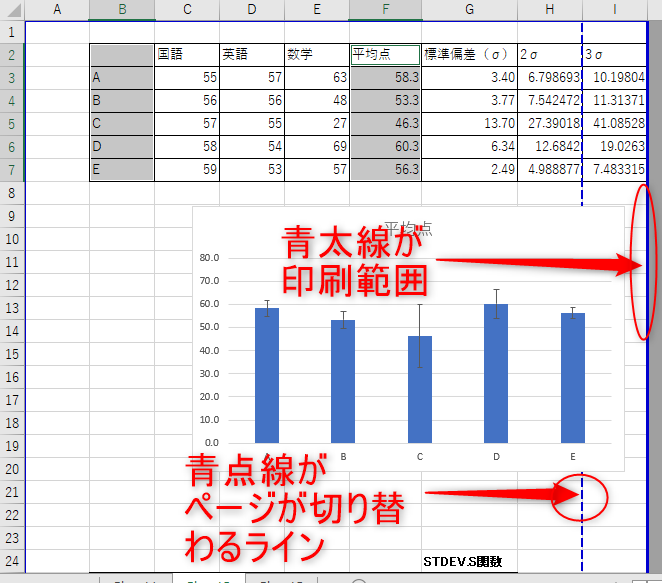Click Japanese score 59 for student E
Image resolution: width=662 pixels, height=583 pixels.
point(187,170)
